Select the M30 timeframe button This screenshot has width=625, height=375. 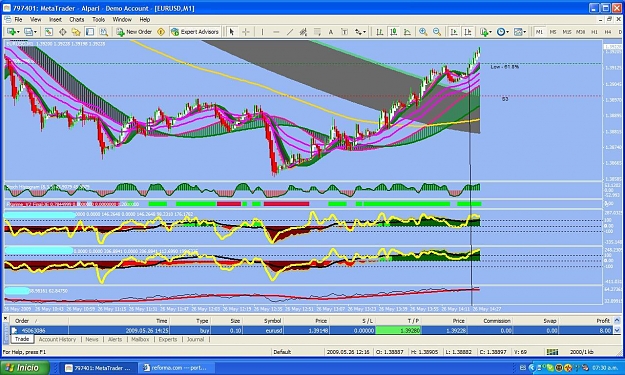click(x=580, y=32)
